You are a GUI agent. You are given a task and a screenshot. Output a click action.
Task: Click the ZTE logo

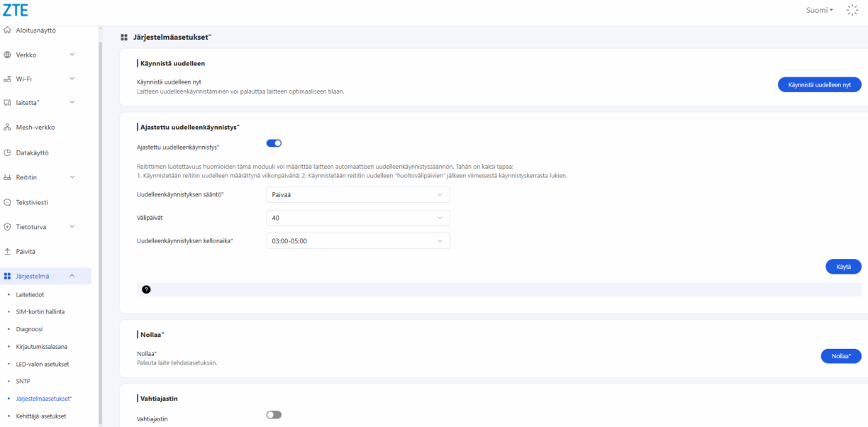pyautogui.click(x=16, y=11)
